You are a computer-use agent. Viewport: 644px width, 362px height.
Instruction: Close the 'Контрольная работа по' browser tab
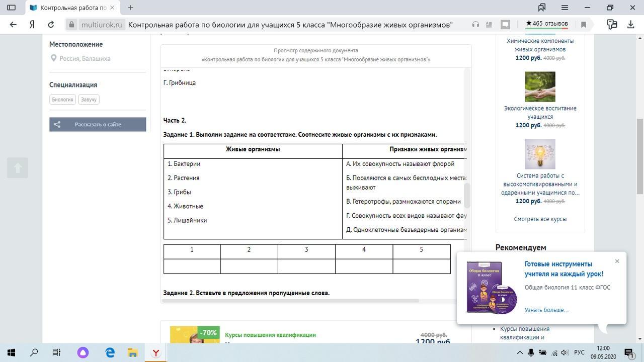coord(112,8)
